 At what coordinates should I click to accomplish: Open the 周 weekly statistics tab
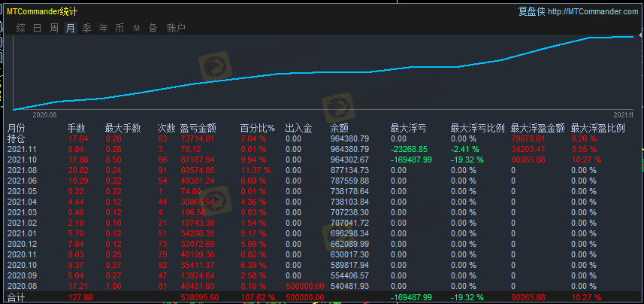tap(54, 28)
